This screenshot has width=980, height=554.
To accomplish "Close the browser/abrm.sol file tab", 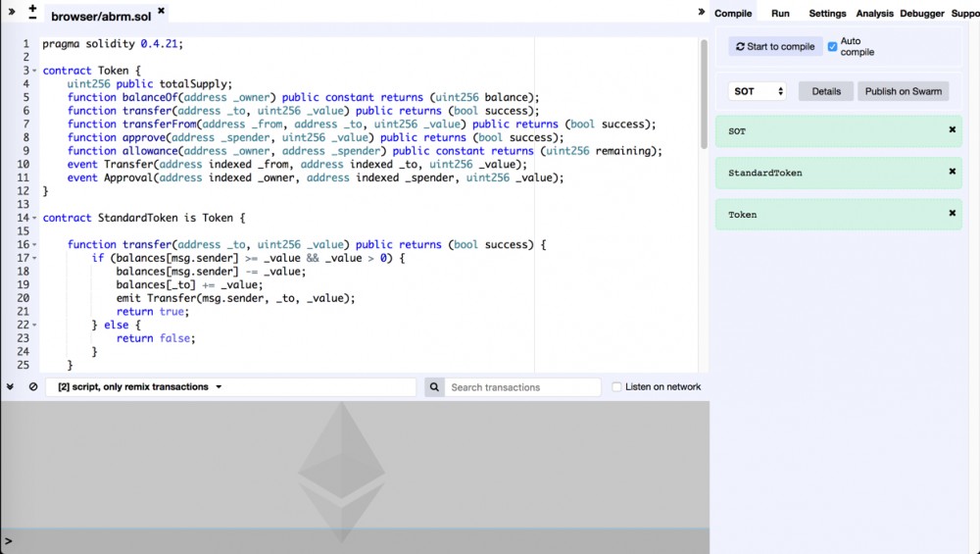I will pyautogui.click(x=162, y=11).
